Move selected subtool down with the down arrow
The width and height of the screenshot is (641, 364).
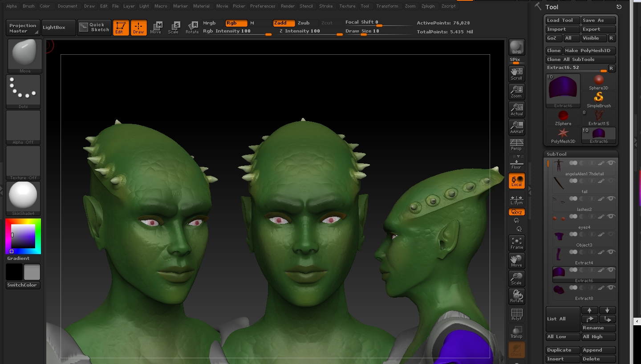tap(608, 310)
